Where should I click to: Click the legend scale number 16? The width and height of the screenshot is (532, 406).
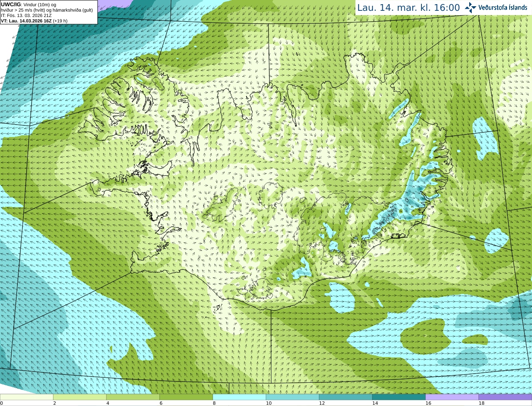point(428,403)
